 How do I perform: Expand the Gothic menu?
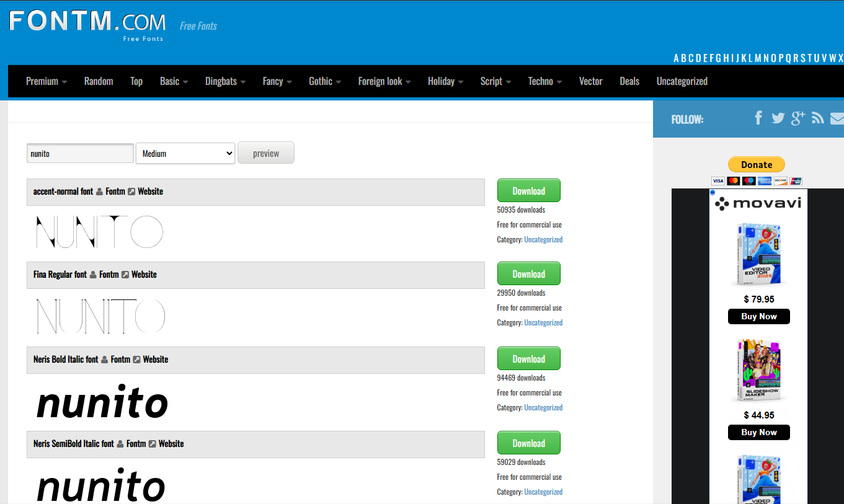coord(325,81)
